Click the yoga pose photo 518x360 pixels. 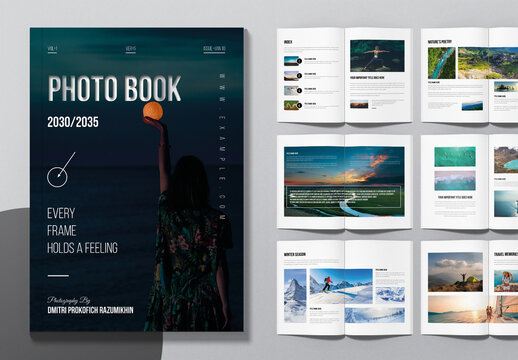coord(377,56)
